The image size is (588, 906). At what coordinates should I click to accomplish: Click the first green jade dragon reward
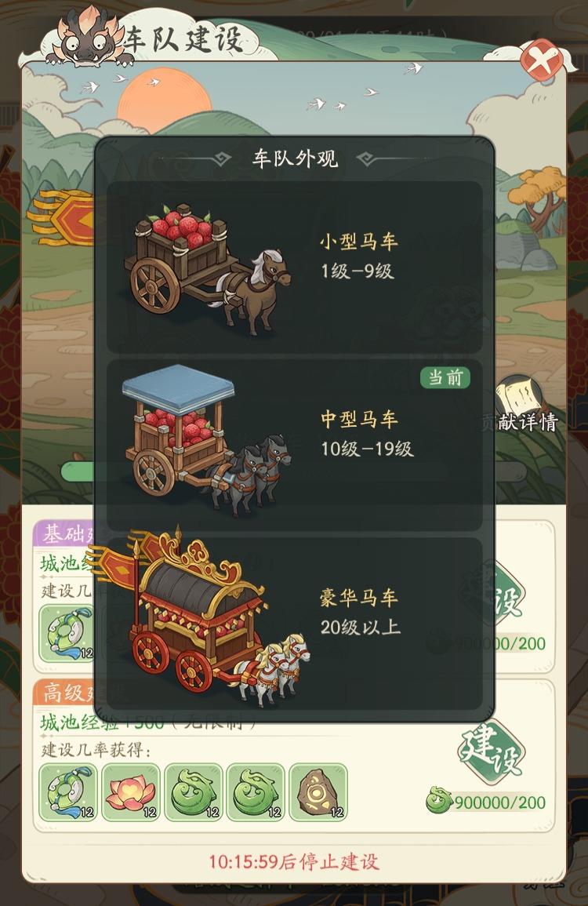(x=193, y=792)
